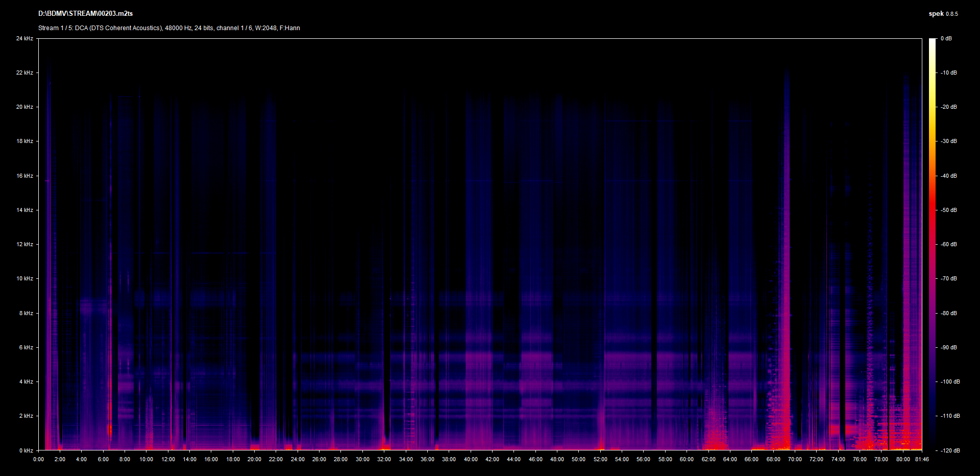
Task: Click the DCA stream info line
Action: [169, 28]
